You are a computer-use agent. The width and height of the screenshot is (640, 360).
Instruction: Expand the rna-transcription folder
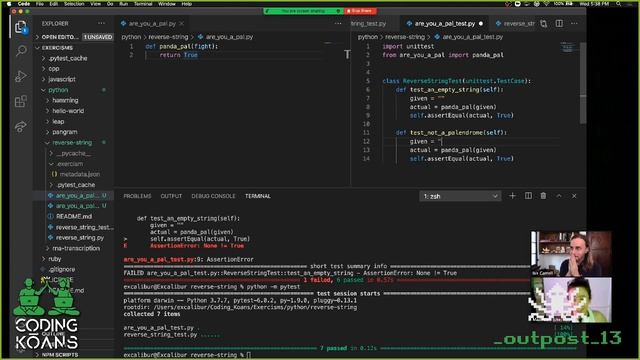pyautogui.click(x=76, y=248)
